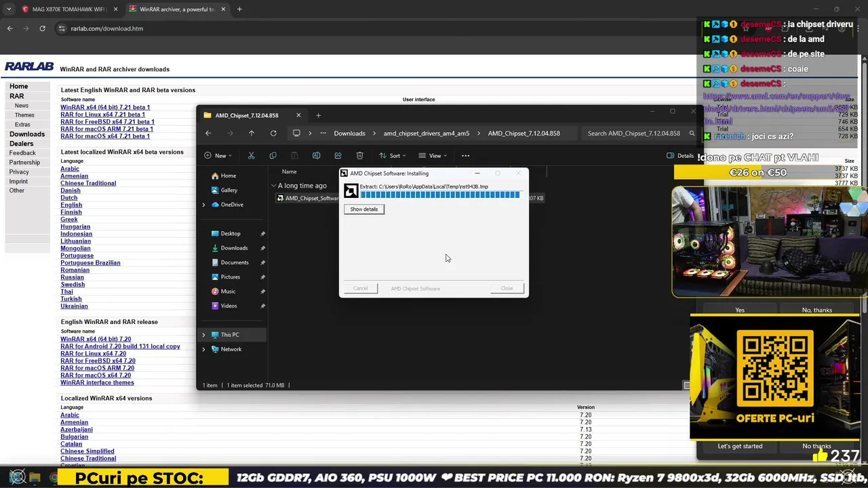The image size is (868, 488).
Task: Click the File Explorer taskbar icon
Action: 35,478
